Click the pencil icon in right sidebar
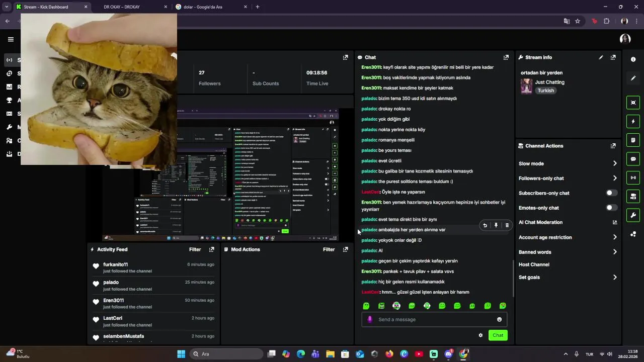644x362 pixels. [633, 78]
